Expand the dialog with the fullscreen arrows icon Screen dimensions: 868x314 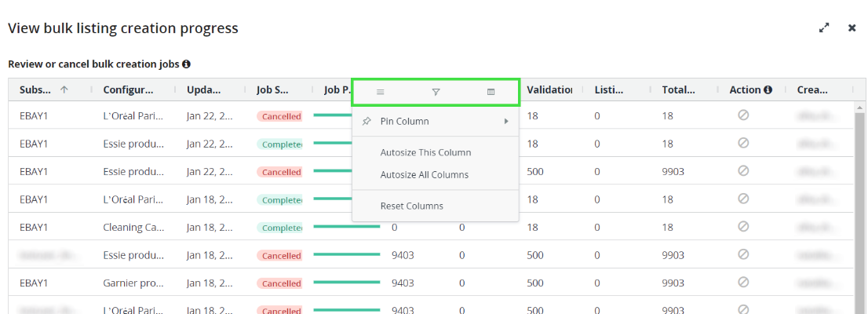(x=824, y=27)
